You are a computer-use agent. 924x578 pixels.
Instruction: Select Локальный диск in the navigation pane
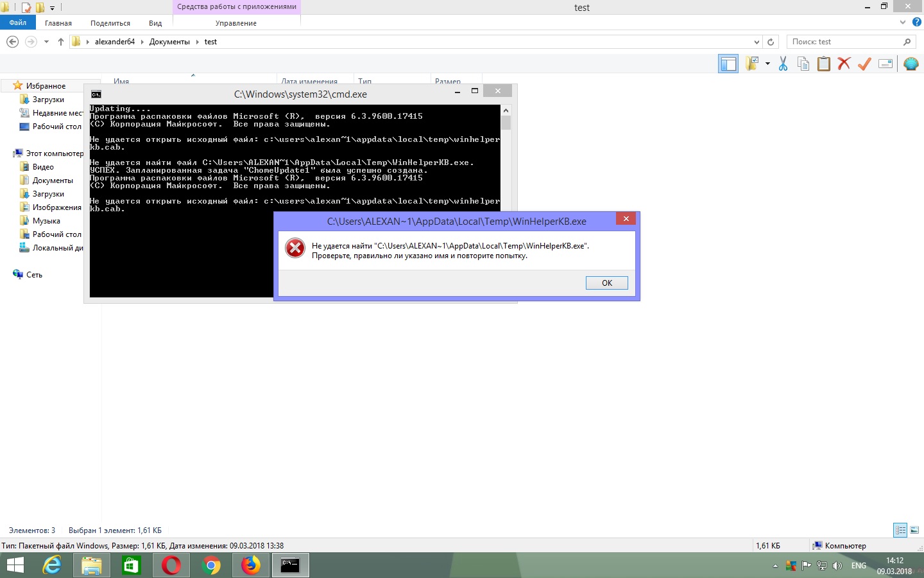coord(58,248)
